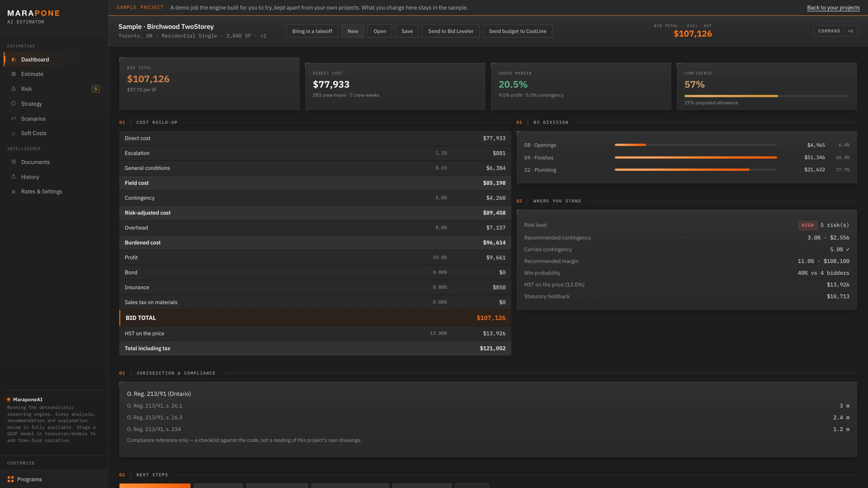The height and width of the screenshot is (488, 868).
Task: Open the History page
Action: (x=54, y=177)
